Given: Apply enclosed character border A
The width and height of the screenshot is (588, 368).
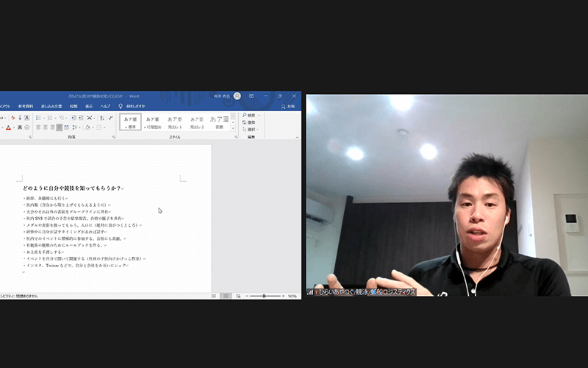Looking at the screenshot, I should [x=26, y=118].
